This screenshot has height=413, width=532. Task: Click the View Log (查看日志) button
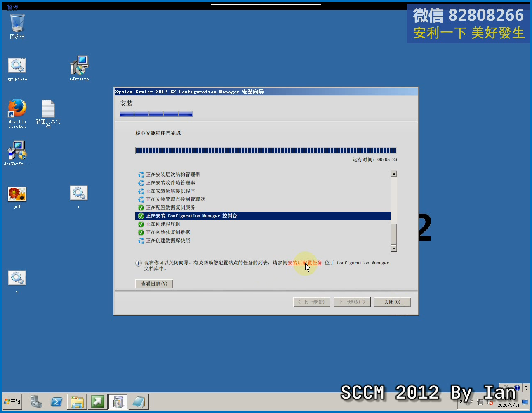[154, 284]
